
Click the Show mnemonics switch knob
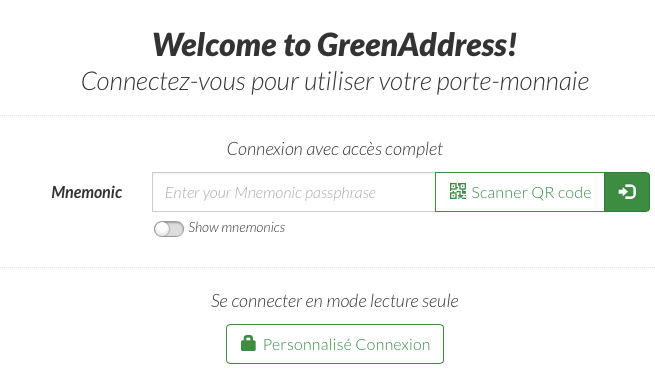162,229
